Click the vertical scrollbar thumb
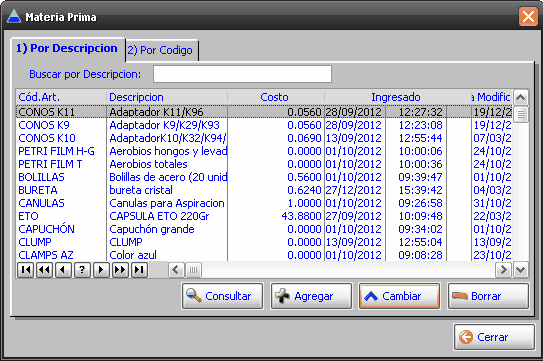This screenshot has height=361, width=543. (x=521, y=114)
